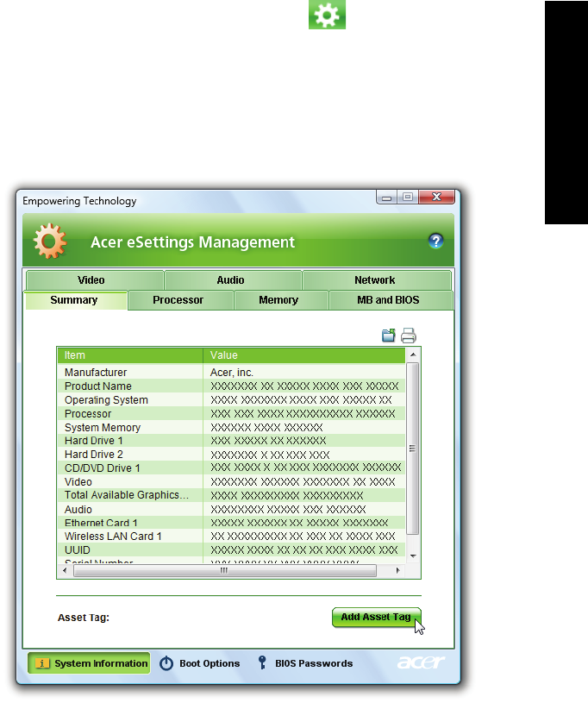Click the Value column header
The height and width of the screenshot is (703, 588).
pyautogui.click(x=304, y=355)
